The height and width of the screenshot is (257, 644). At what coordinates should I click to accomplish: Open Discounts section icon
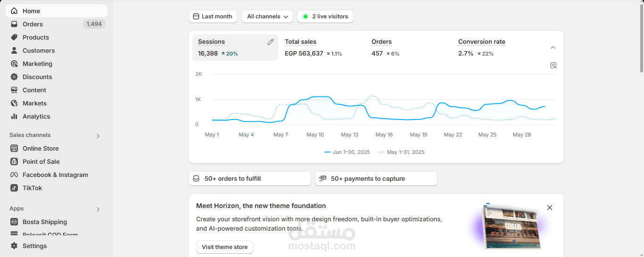(x=14, y=77)
